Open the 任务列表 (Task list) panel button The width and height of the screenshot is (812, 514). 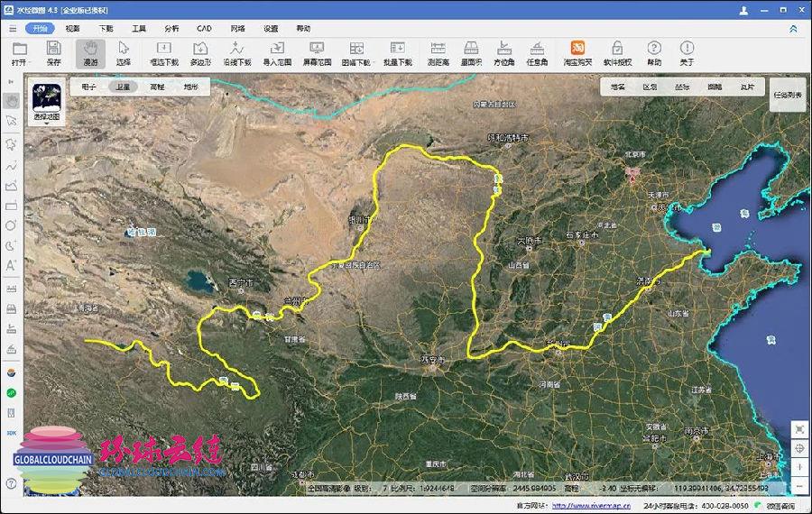click(787, 94)
